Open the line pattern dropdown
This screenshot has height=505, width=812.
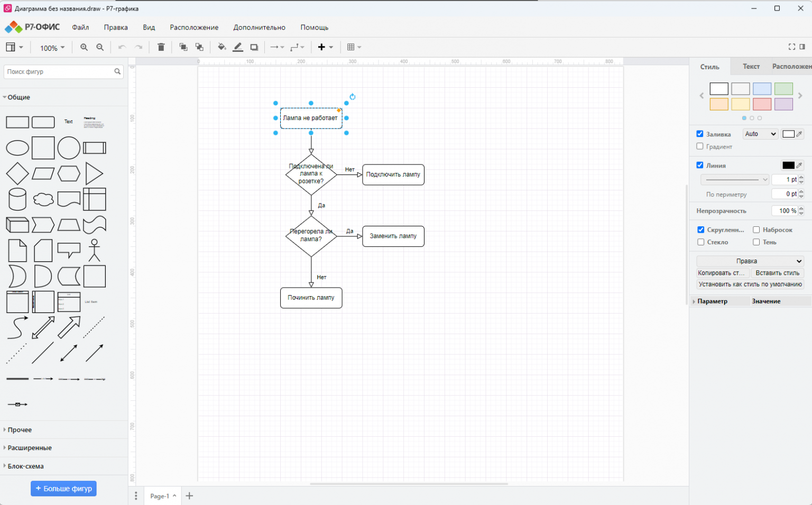click(734, 180)
